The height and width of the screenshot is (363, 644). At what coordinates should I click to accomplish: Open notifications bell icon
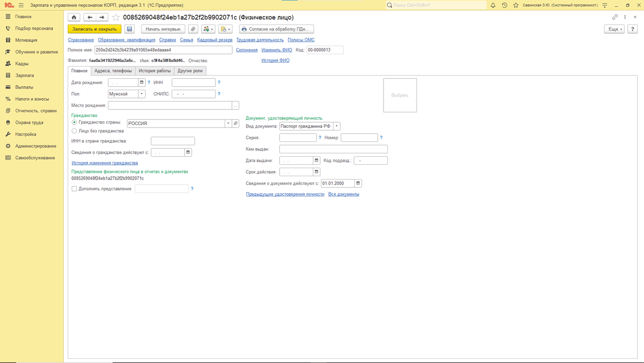coord(493,5)
